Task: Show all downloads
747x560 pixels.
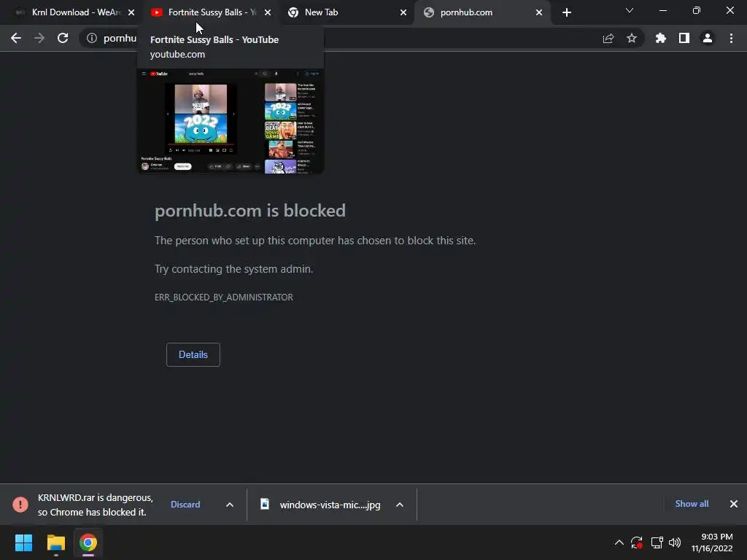Action: tap(692, 504)
